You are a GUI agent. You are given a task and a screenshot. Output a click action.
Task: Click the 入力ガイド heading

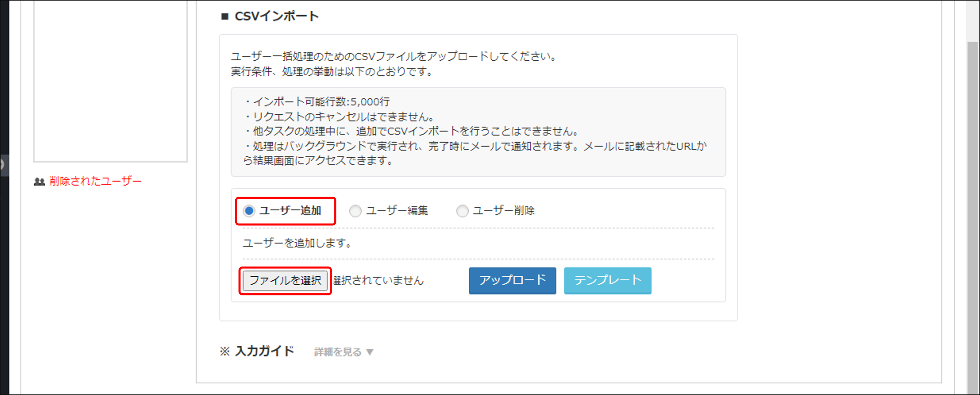(x=264, y=351)
